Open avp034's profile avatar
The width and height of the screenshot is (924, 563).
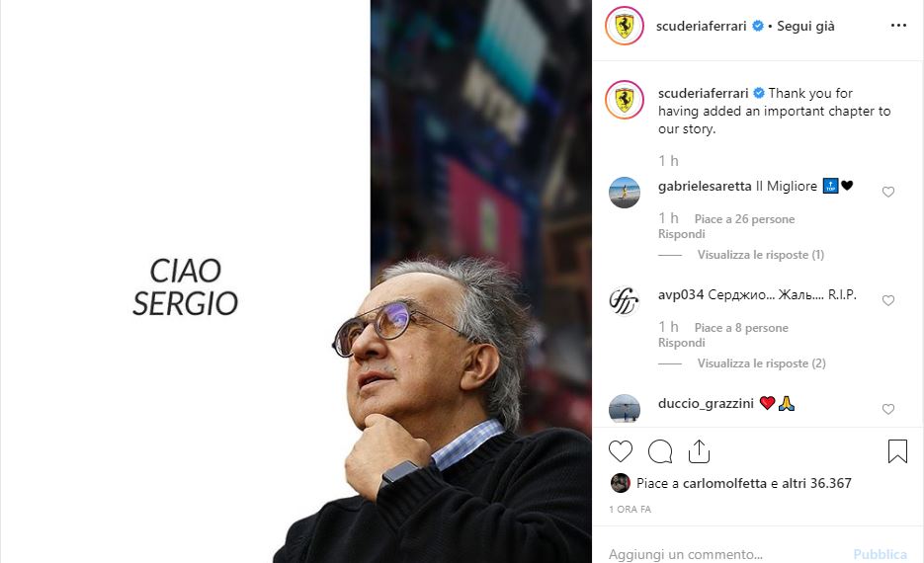pyautogui.click(x=625, y=301)
